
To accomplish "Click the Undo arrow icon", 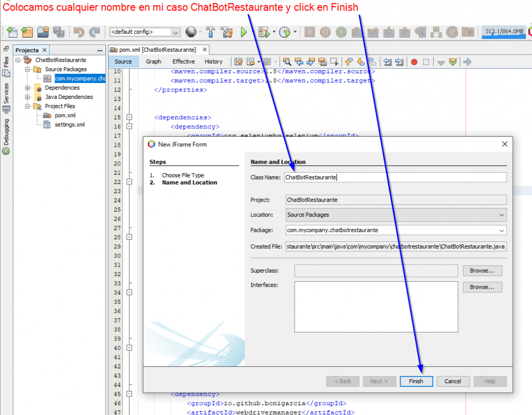I will pos(79,32).
